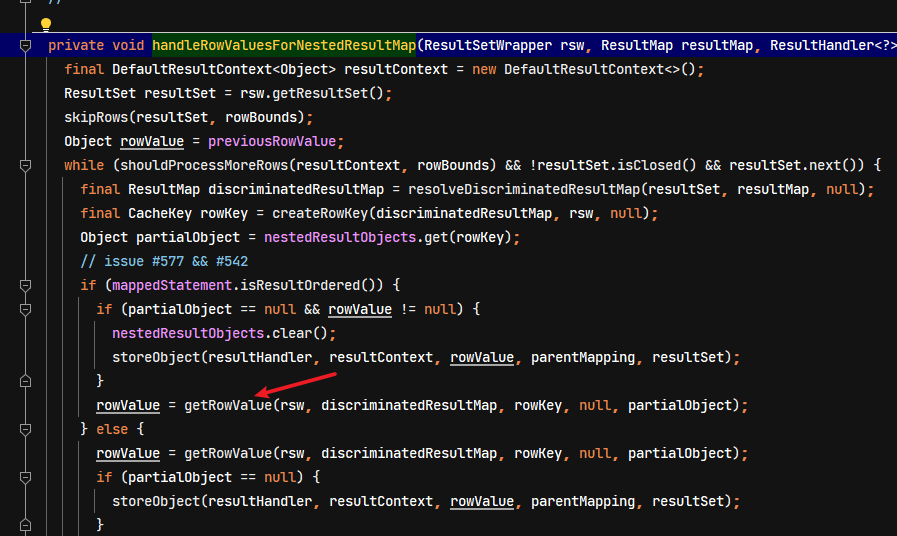Click the skipRows method call
The width and height of the screenshot is (897, 536).
[x=96, y=117]
